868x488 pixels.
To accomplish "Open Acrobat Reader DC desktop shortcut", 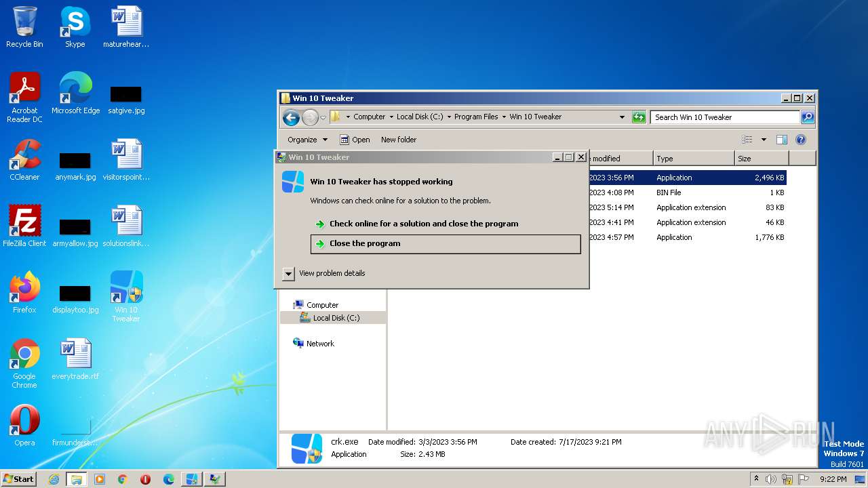I will coord(24,98).
